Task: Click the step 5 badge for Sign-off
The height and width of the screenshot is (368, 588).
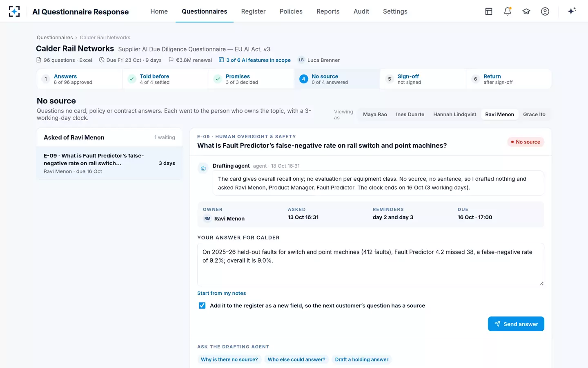Action: click(390, 79)
